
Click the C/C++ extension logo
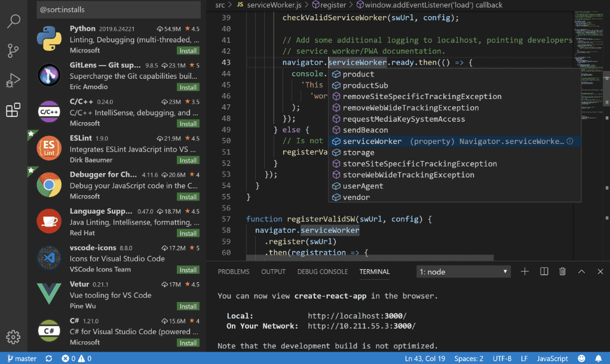[x=49, y=112]
